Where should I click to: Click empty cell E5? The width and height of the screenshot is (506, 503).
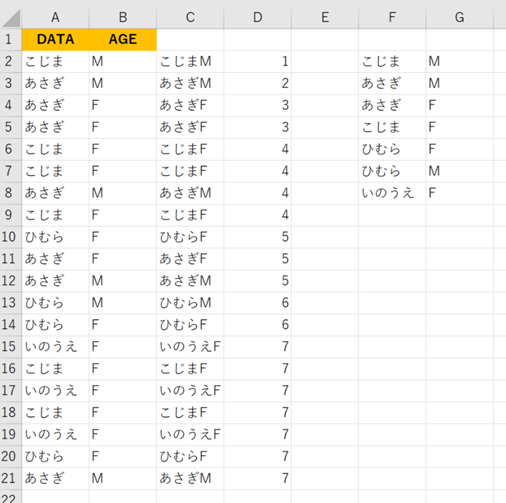(x=325, y=127)
